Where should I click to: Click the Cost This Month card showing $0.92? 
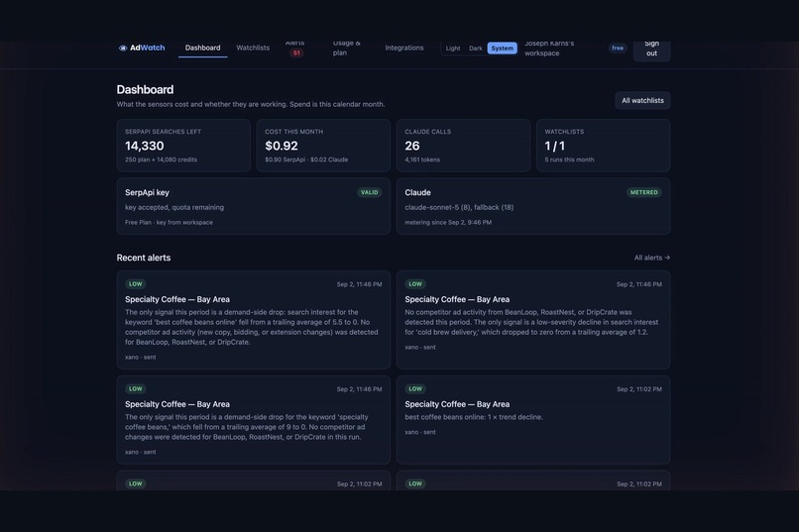[323, 146]
